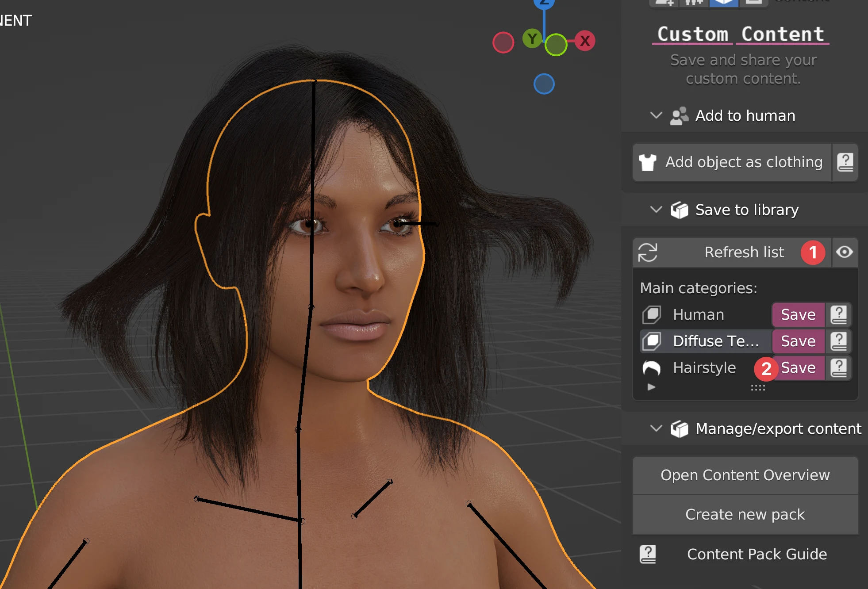Save the Human category
The image size is (868, 589).
click(798, 315)
